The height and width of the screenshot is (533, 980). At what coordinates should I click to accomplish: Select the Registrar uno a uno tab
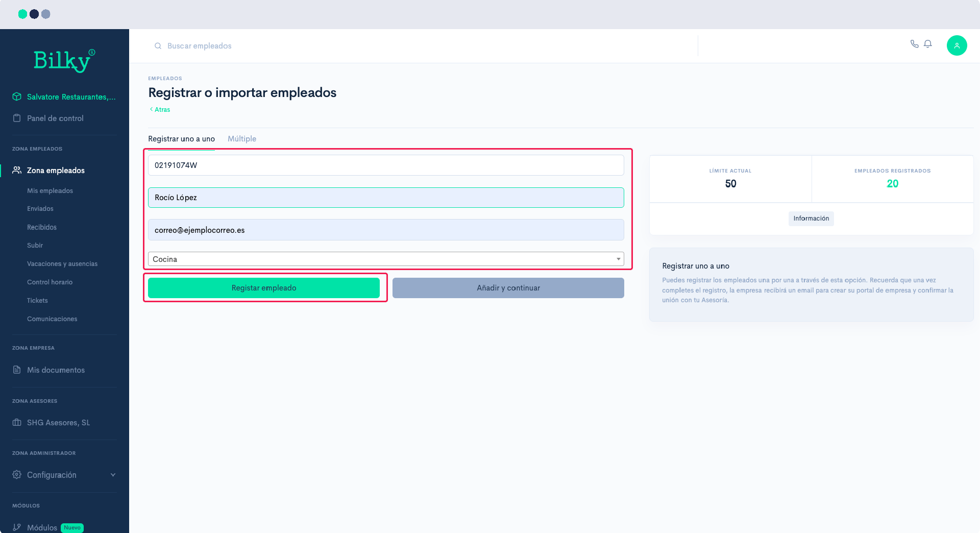[181, 138]
